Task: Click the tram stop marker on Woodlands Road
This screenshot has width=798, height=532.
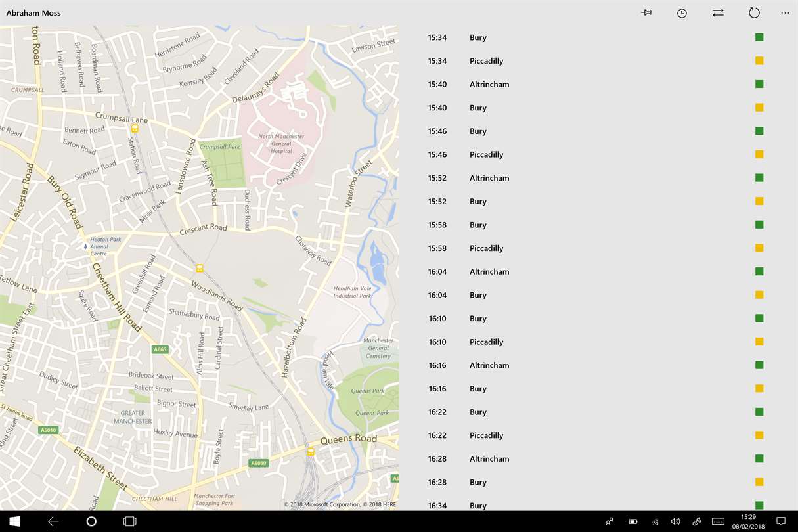Action: 199,268
